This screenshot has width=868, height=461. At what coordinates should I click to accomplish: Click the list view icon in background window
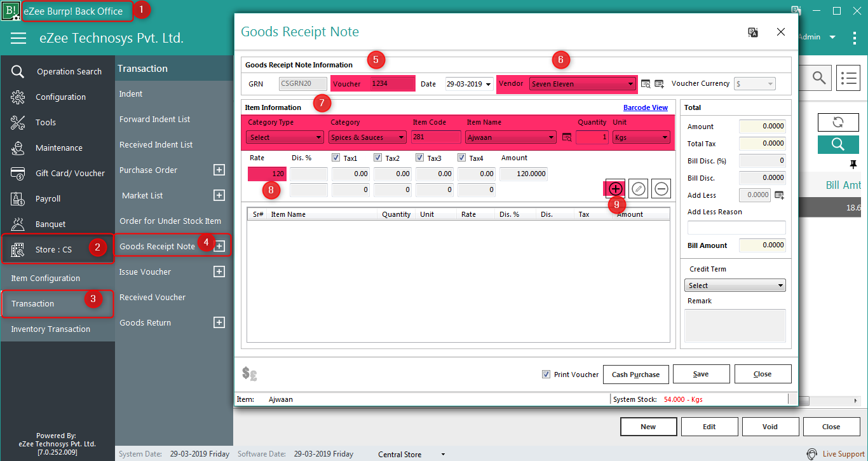[848, 78]
